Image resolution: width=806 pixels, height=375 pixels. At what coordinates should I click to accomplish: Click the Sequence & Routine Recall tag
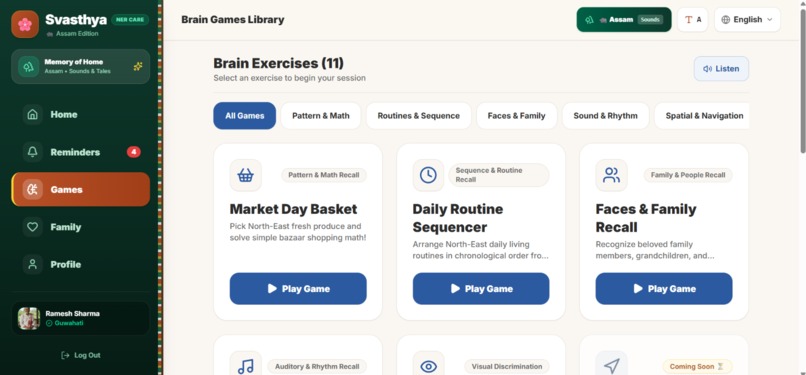(x=499, y=175)
